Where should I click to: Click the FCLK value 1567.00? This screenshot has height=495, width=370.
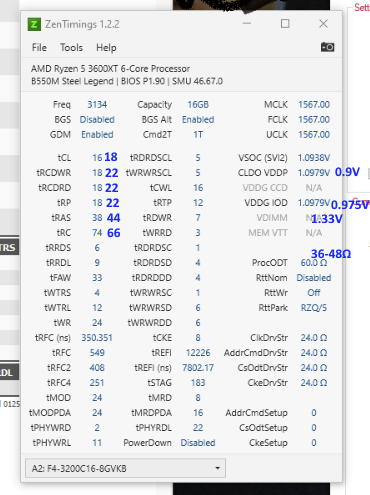(x=314, y=120)
